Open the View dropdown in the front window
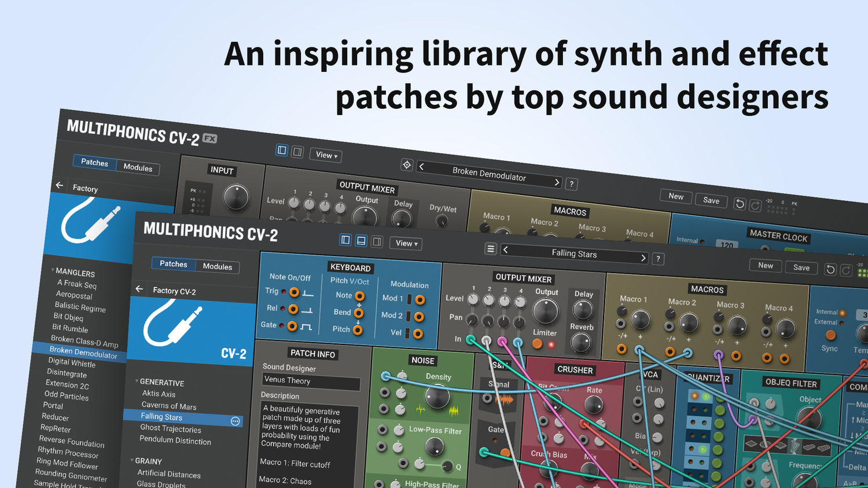Screen dimensions: 868x488 click(406, 243)
